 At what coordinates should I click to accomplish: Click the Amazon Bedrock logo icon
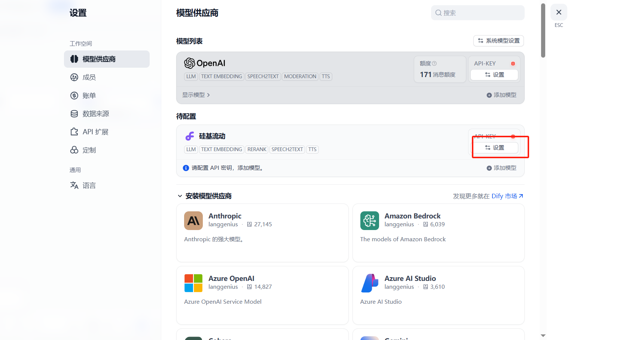pos(370,221)
